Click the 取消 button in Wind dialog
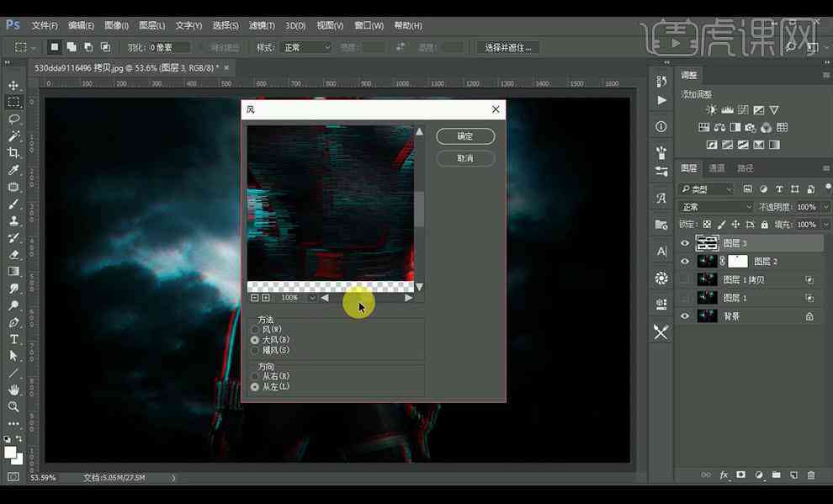The height and width of the screenshot is (504, 833). tap(465, 158)
